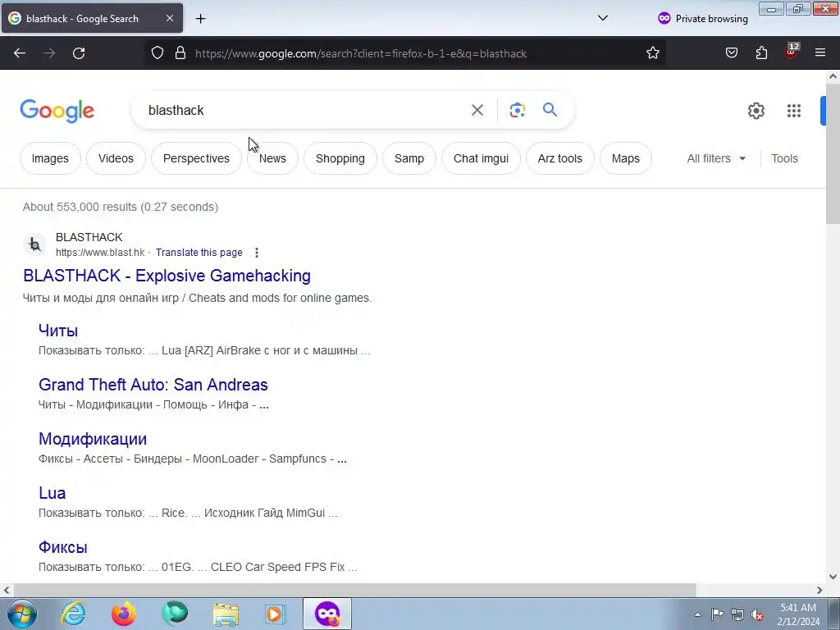The width and height of the screenshot is (840, 630).
Task: Open a new tab with plus button
Action: click(x=200, y=19)
